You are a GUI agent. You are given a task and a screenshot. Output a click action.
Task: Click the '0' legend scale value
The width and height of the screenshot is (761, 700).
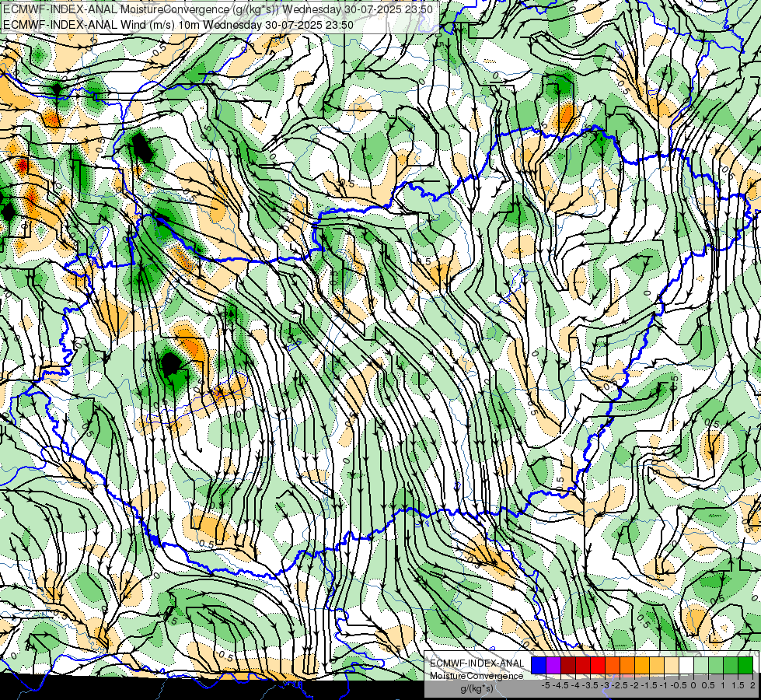[693, 685]
